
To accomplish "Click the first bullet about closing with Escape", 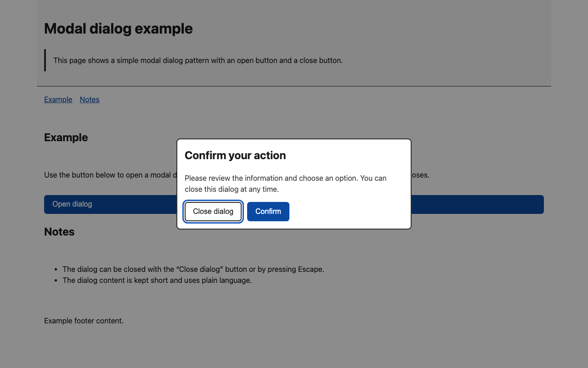I will pyautogui.click(x=193, y=269).
